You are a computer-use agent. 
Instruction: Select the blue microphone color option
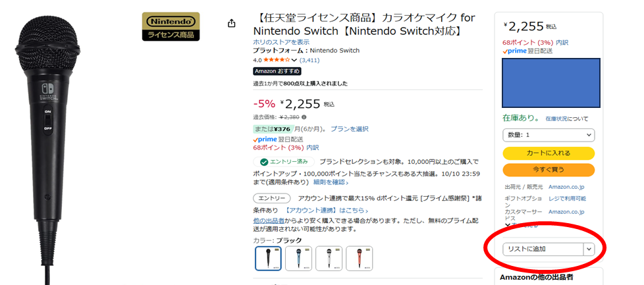[x=298, y=259]
